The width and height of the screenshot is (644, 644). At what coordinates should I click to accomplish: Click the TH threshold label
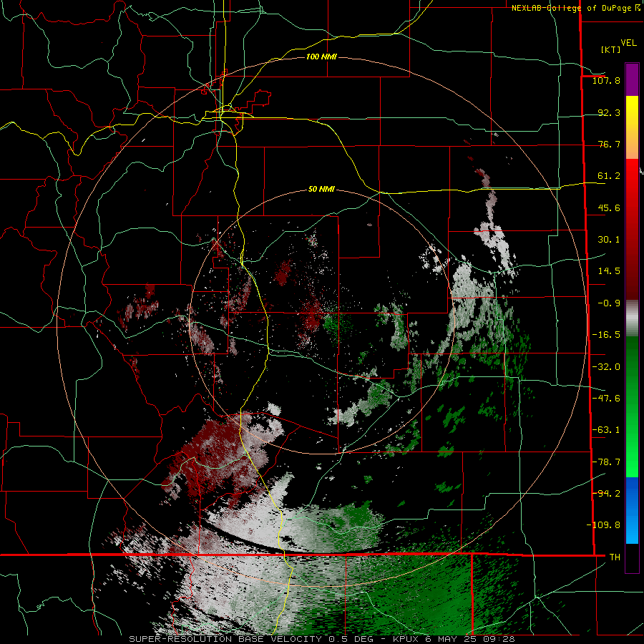coord(615,557)
